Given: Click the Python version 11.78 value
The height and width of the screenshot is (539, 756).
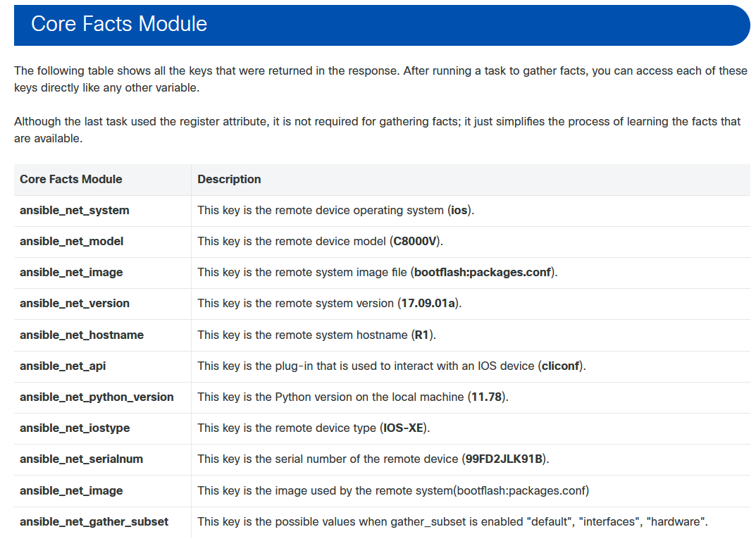Looking at the screenshot, I should click(486, 397).
